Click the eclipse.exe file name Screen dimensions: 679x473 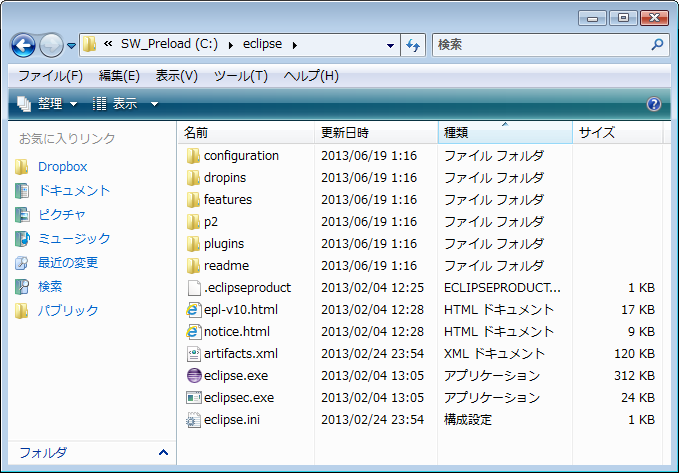point(236,376)
